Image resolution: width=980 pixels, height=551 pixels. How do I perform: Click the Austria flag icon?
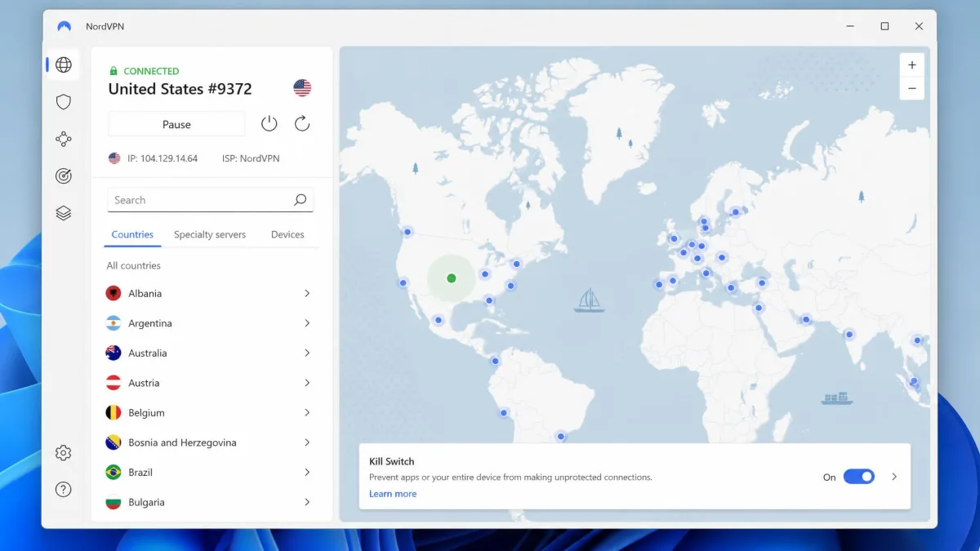(114, 383)
